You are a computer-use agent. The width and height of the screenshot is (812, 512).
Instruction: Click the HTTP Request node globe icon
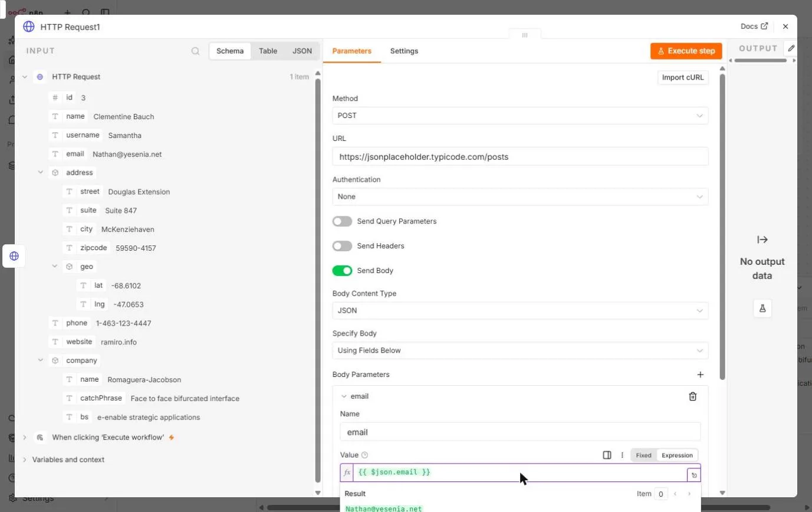[40, 77]
